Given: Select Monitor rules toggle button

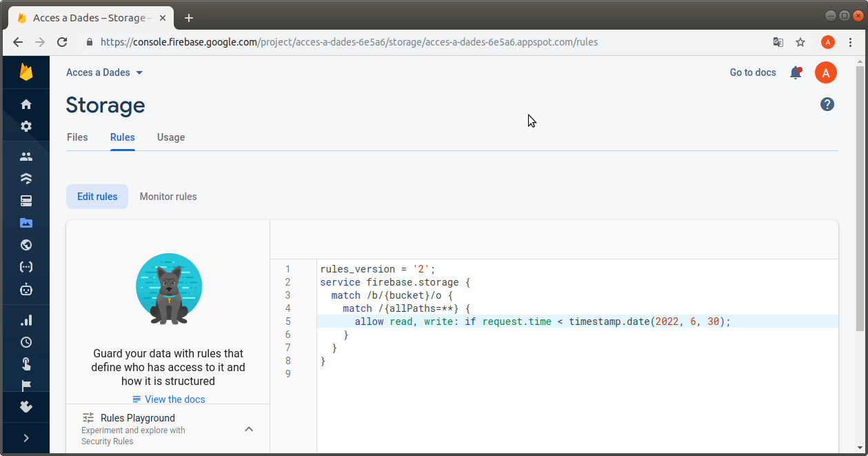Looking at the screenshot, I should [168, 197].
